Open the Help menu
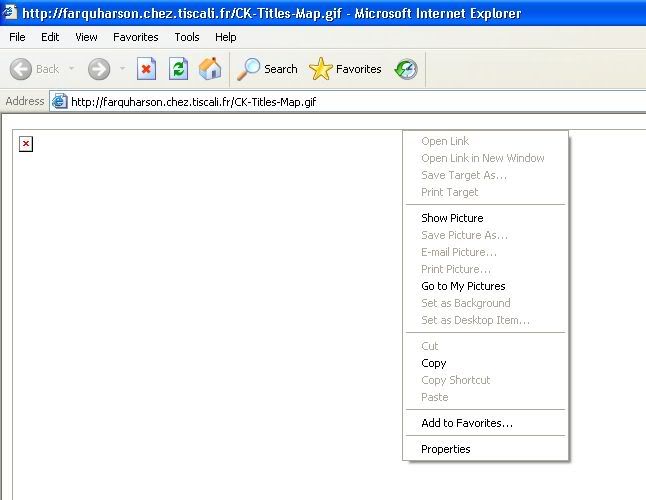Viewport: 646px width, 500px height. coord(225,37)
